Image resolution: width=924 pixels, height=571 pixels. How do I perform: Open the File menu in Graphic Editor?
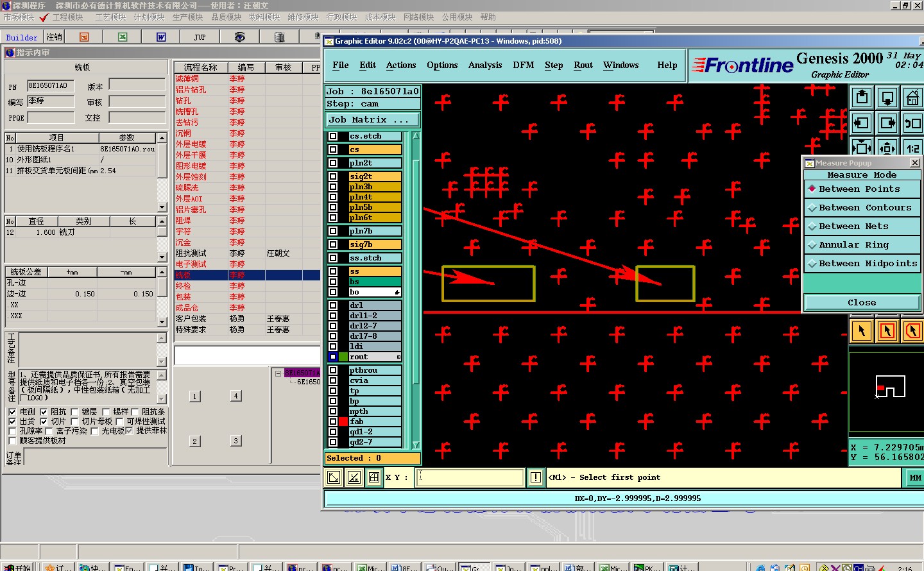(341, 65)
